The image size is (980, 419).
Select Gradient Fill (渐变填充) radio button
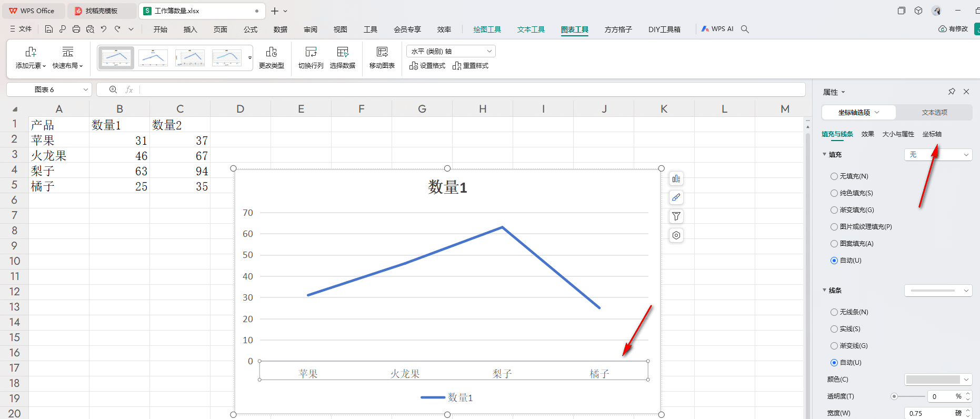[834, 210]
